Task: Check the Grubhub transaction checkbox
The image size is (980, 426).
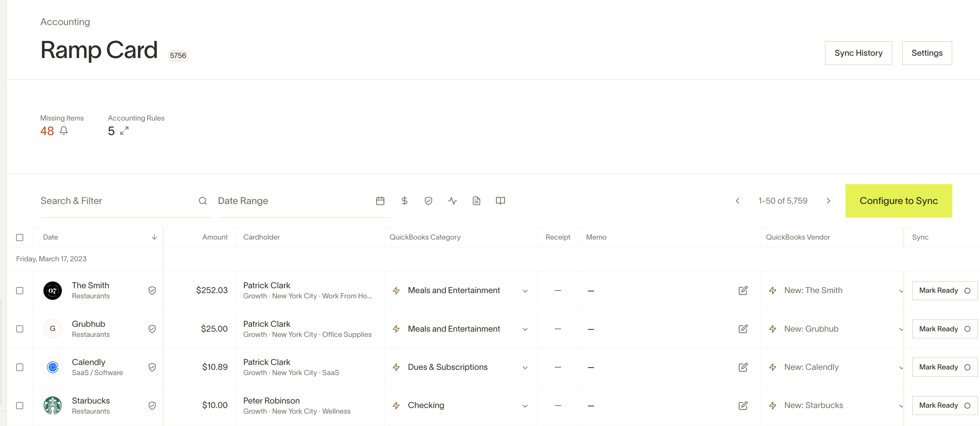Action: coord(20,329)
